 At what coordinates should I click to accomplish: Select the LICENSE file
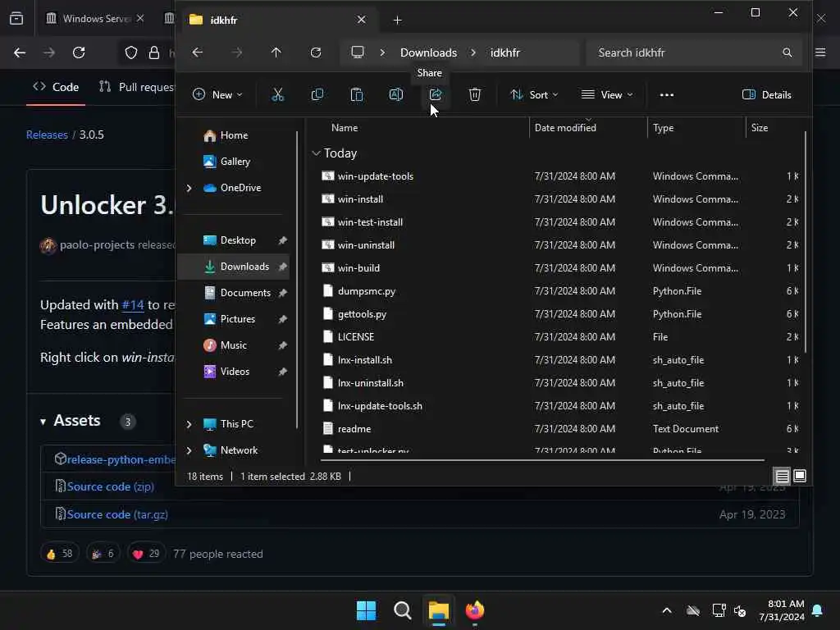(356, 337)
